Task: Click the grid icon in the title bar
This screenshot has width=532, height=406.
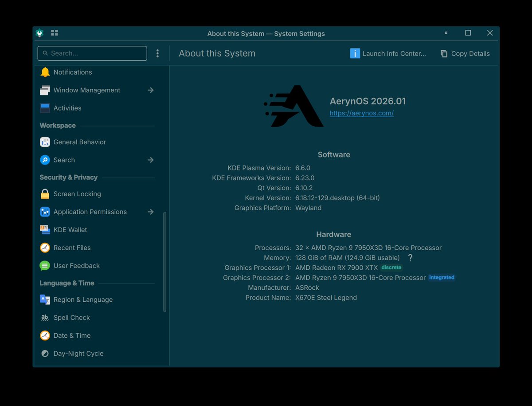Action: [x=55, y=33]
